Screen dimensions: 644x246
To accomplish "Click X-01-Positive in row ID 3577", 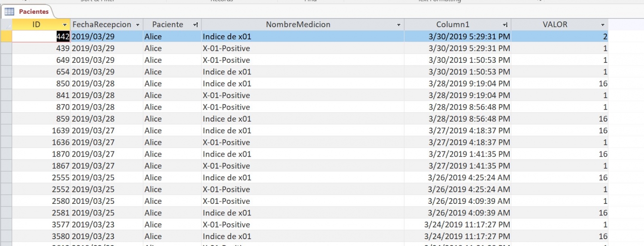I will (x=226, y=224).
